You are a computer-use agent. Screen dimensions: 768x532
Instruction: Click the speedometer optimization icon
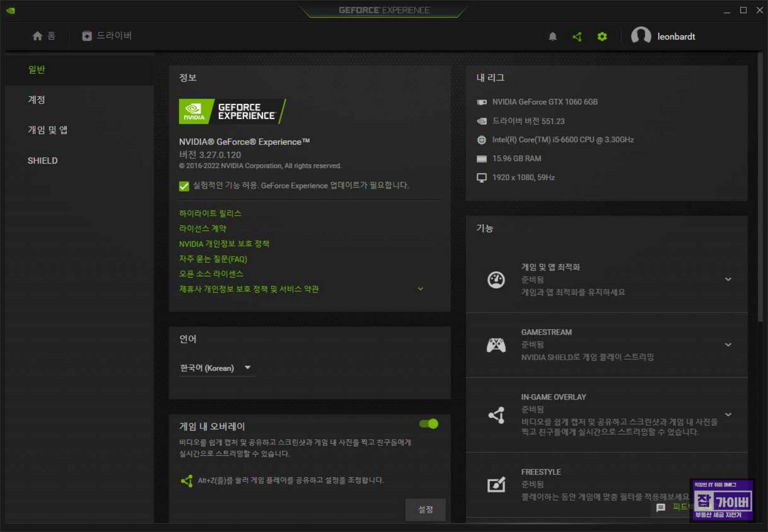[x=496, y=280]
